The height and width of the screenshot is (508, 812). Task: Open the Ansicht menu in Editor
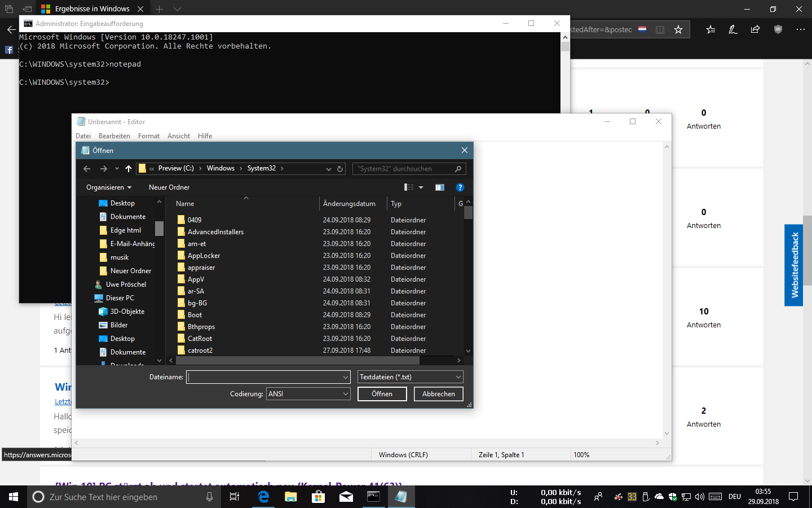click(179, 136)
